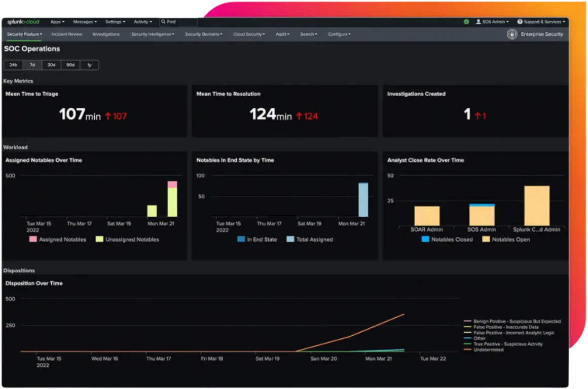Open the Cloud Security dropdown

click(x=248, y=34)
